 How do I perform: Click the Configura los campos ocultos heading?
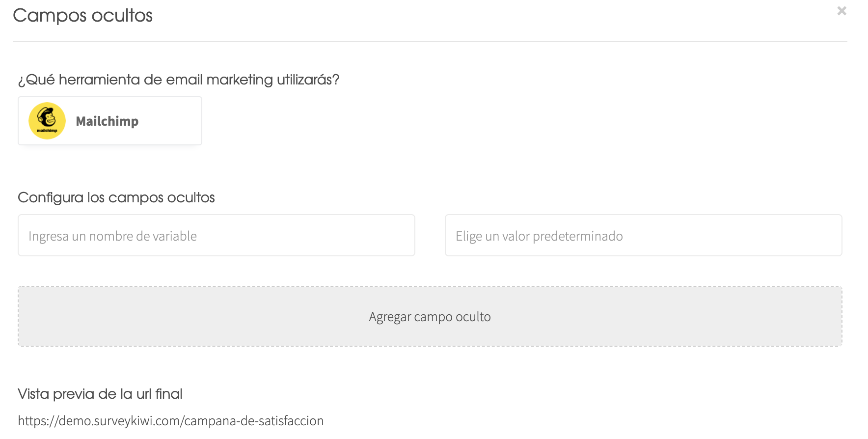[116, 197]
